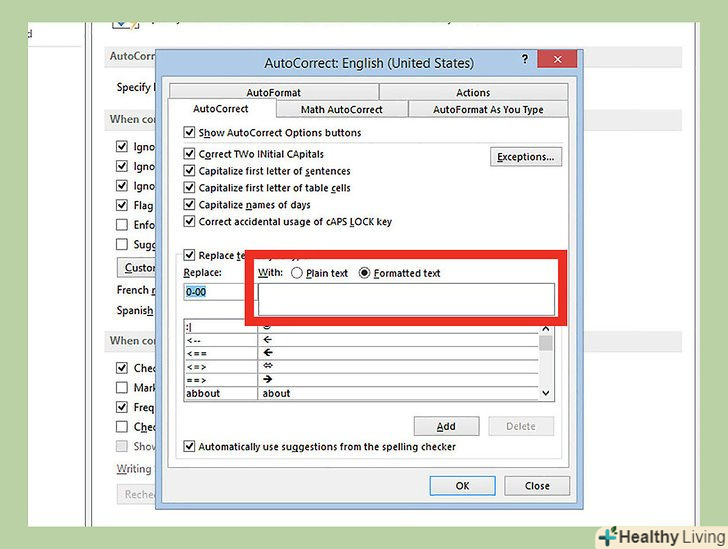Screen dimensions: 728x549
Task: Select the Formatted text radio button
Action: [x=364, y=273]
